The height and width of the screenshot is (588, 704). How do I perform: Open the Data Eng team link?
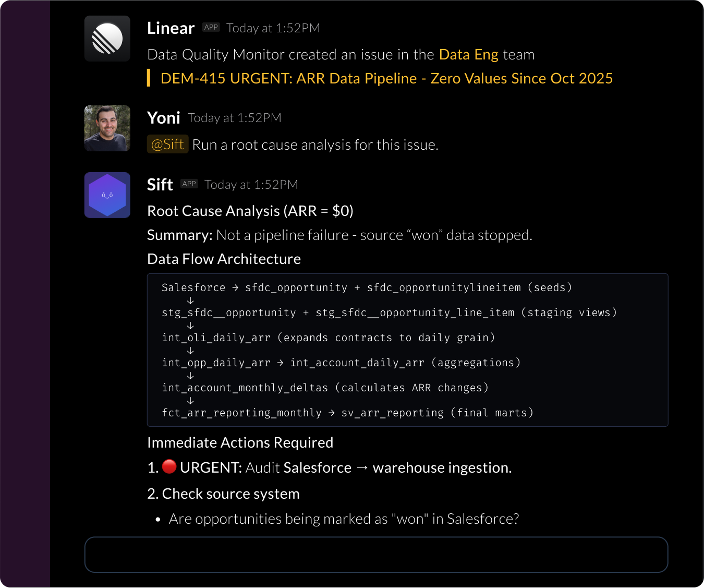[468, 55]
